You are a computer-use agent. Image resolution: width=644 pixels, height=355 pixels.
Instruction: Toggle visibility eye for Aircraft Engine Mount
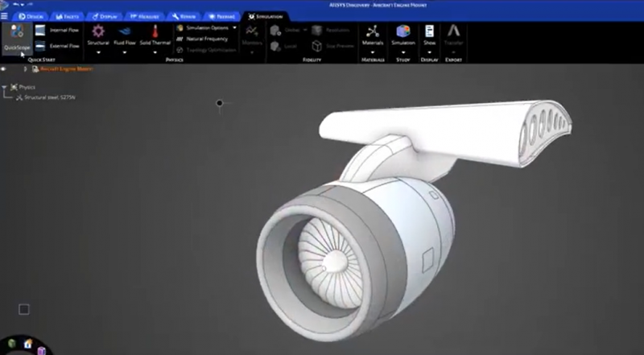5,69
